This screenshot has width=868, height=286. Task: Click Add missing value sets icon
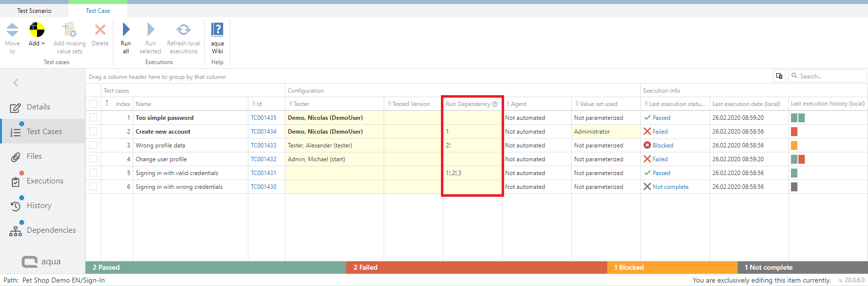tap(70, 30)
